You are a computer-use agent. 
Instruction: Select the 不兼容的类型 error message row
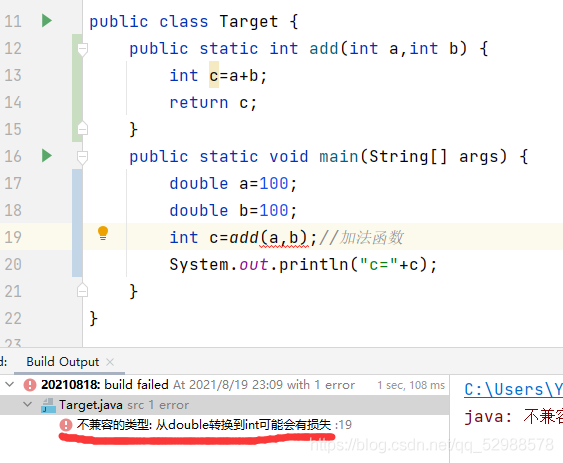click(x=224, y=425)
